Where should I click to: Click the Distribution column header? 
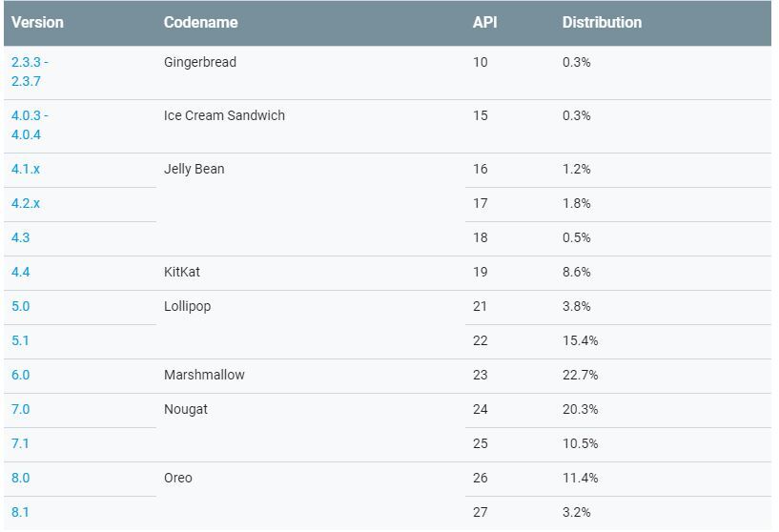coord(602,22)
